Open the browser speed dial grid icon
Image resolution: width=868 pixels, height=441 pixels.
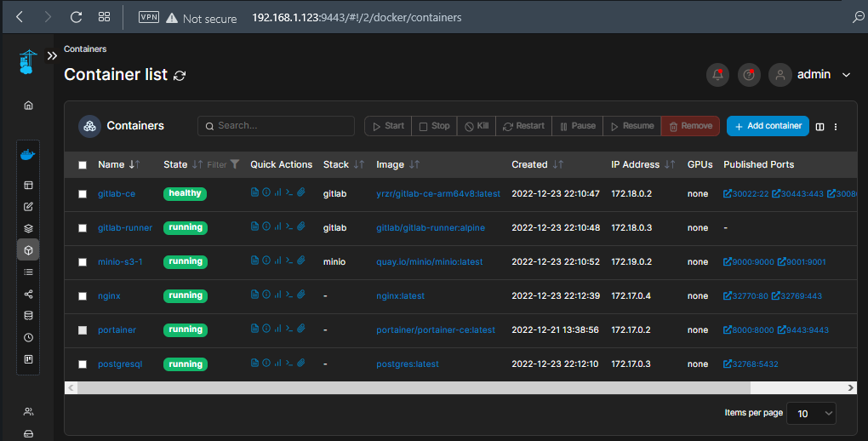pyautogui.click(x=104, y=17)
